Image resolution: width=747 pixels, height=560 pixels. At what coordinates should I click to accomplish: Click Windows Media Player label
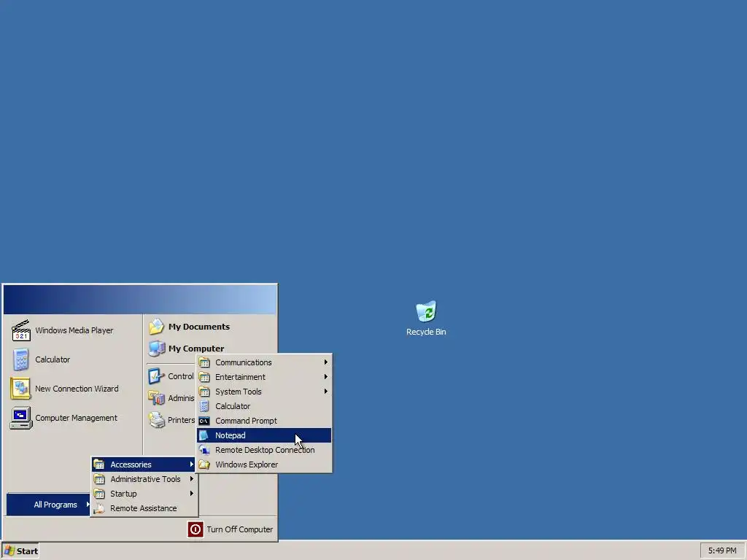click(74, 330)
